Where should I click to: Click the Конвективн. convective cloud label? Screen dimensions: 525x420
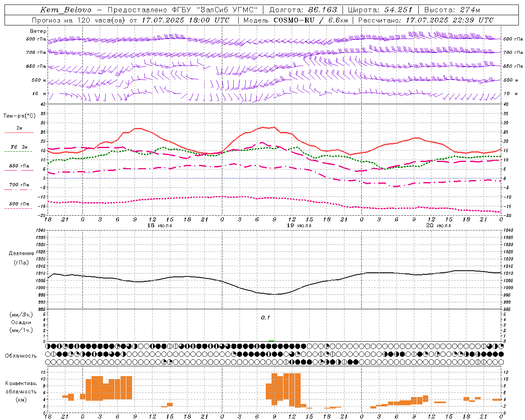21,383
